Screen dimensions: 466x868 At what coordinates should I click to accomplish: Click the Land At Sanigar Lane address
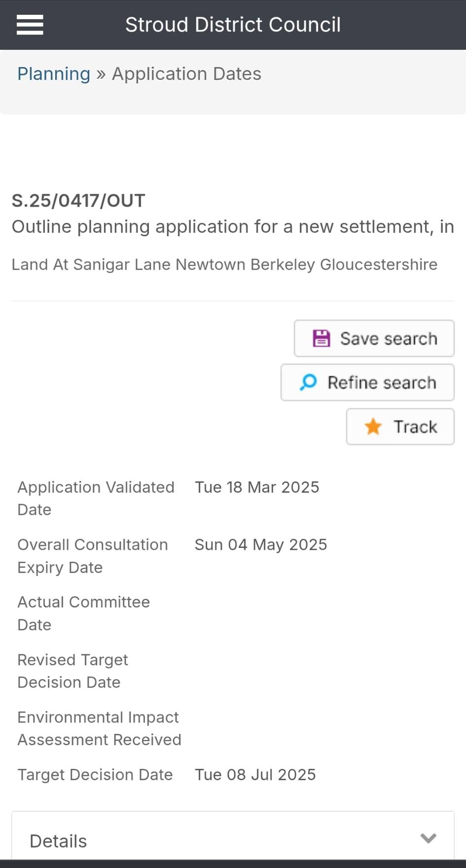[x=224, y=265]
